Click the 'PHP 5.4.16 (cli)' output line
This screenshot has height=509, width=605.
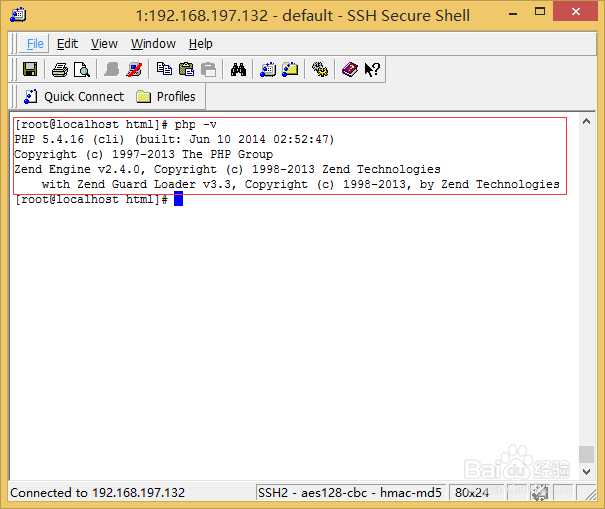pos(174,139)
